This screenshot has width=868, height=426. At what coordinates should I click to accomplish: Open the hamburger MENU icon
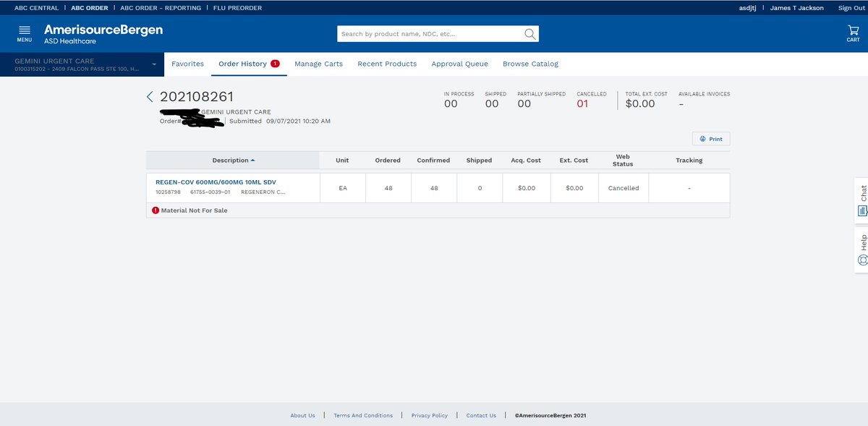tap(25, 30)
